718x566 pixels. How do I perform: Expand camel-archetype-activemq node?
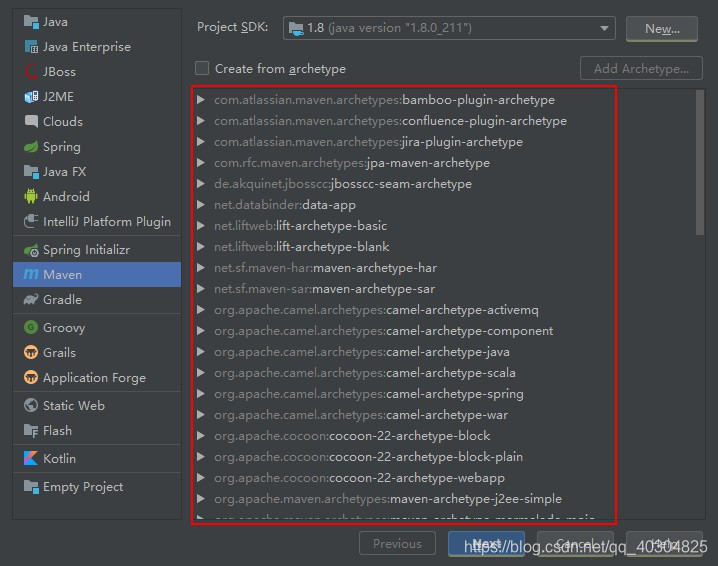[x=201, y=310]
